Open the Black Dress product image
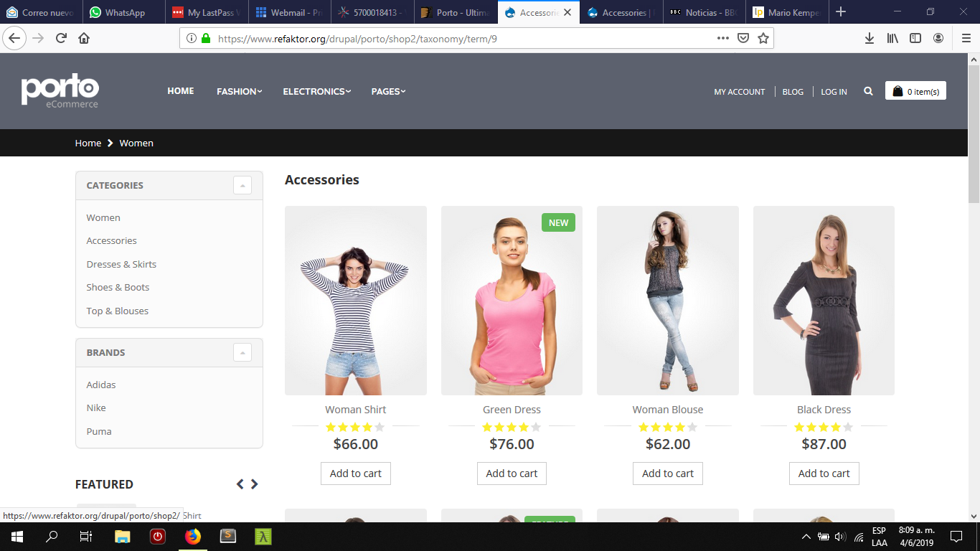 [x=824, y=300]
